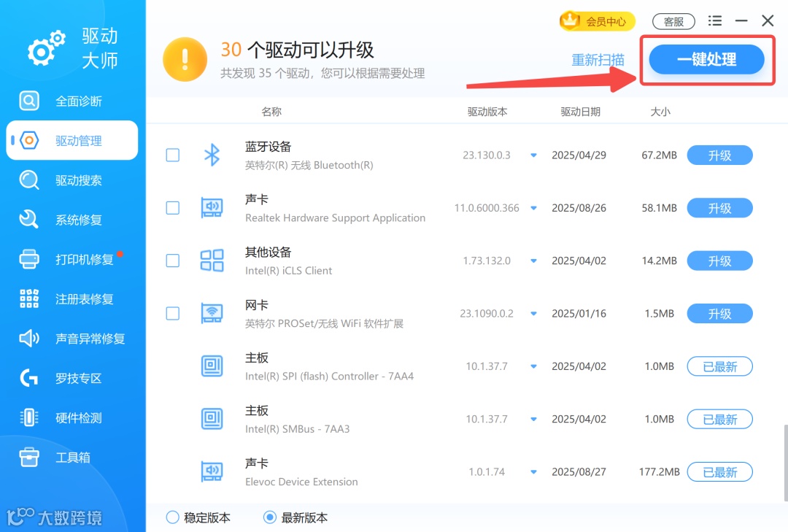788x532 pixels.
Task: Select the 最新版本 radio button
Action: pos(270,517)
